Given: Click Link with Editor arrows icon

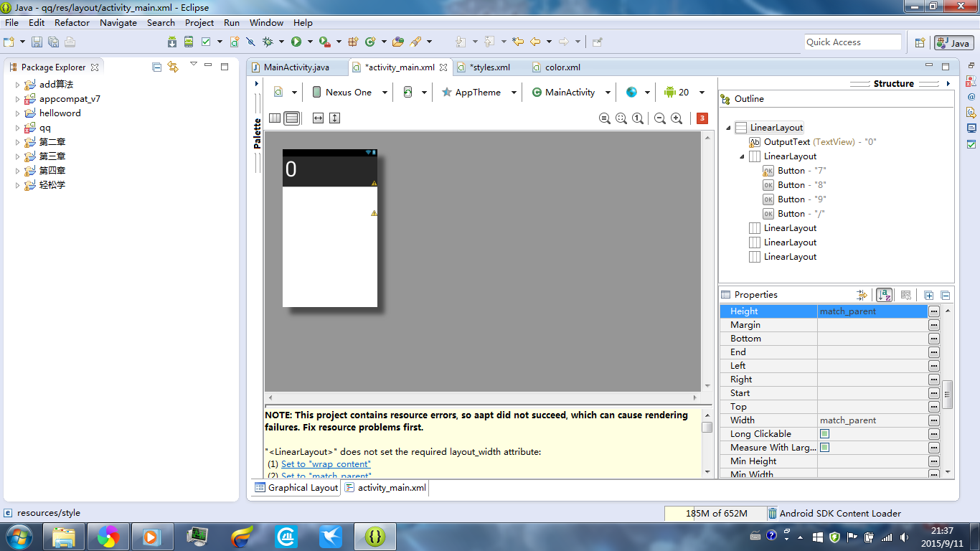Looking at the screenshot, I should [173, 67].
